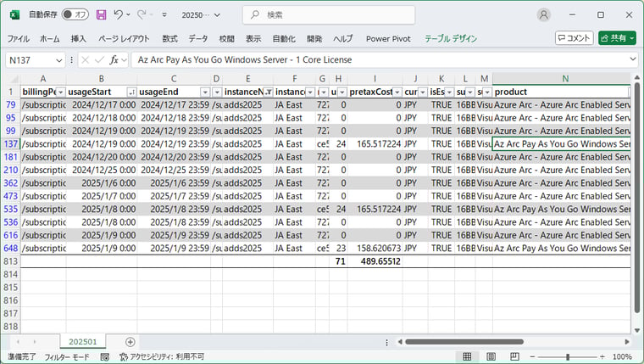Open the ヘルプ tab

click(x=343, y=39)
